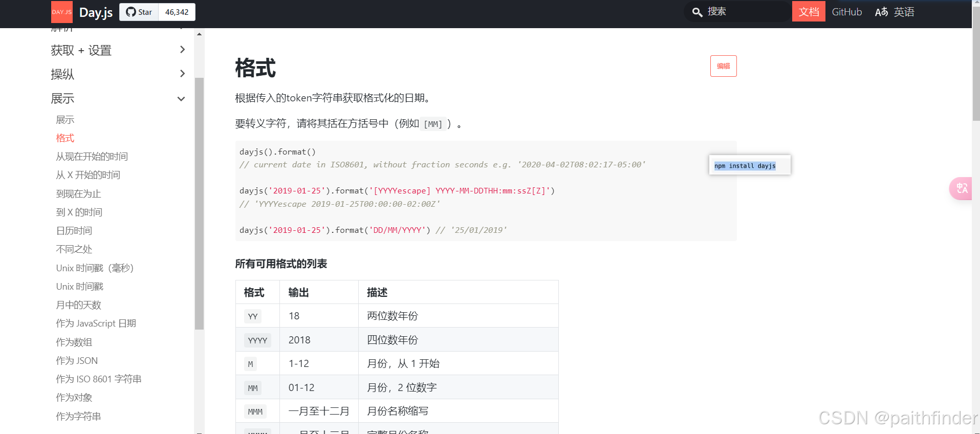Click the language translate icon
Viewport: 980px width, 434px height.
coord(881,12)
